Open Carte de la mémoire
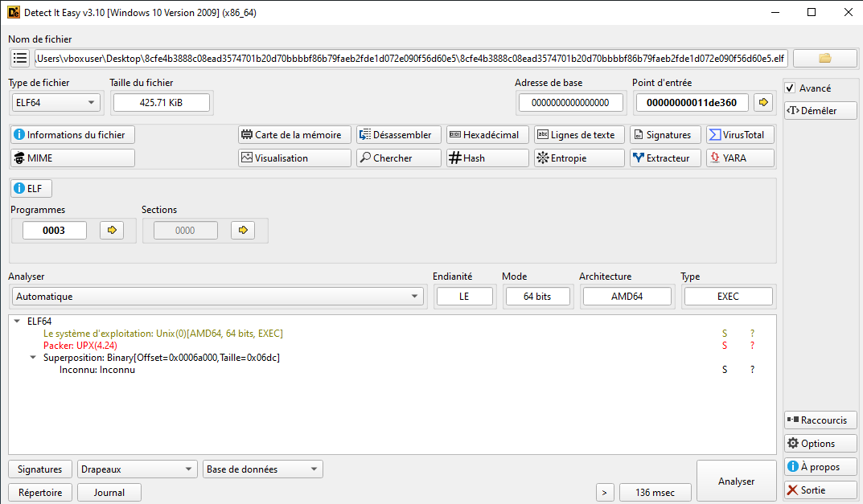Image resolution: width=863 pixels, height=504 pixels. point(294,135)
